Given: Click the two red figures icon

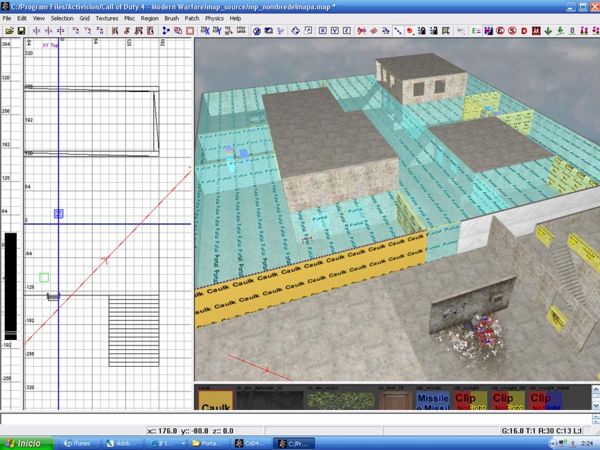Looking at the screenshot, I should point(584,31).
